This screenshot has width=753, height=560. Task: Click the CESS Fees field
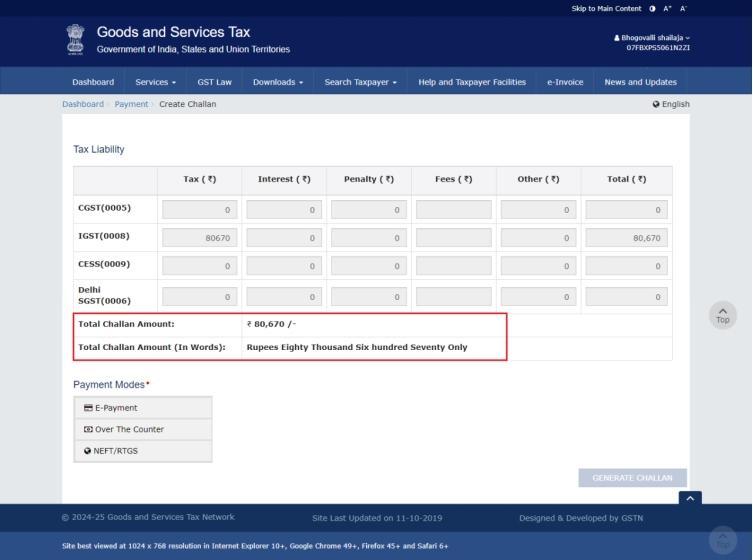click(454, 266)
